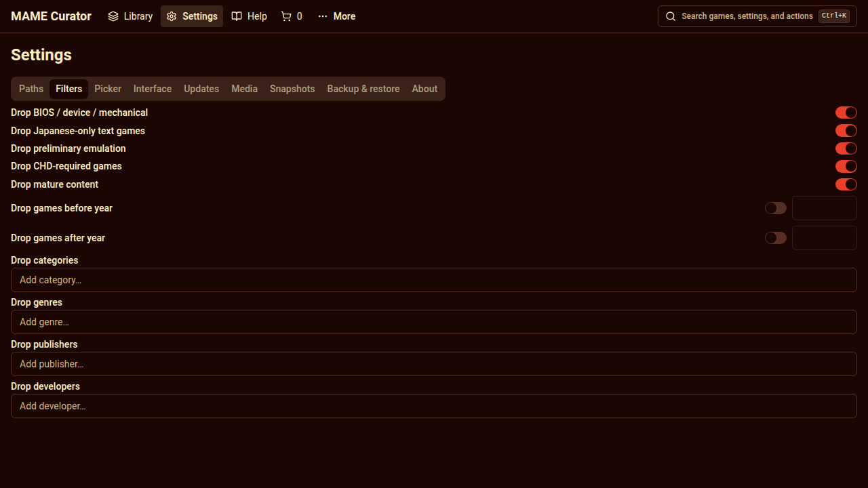Click the after-year input field

[x=825, y=238]
